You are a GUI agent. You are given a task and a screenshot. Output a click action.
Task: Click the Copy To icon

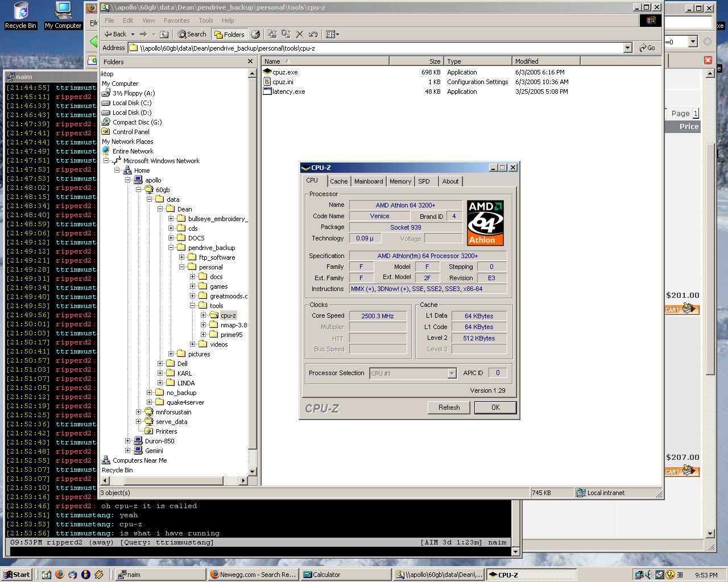pos(286,34)
